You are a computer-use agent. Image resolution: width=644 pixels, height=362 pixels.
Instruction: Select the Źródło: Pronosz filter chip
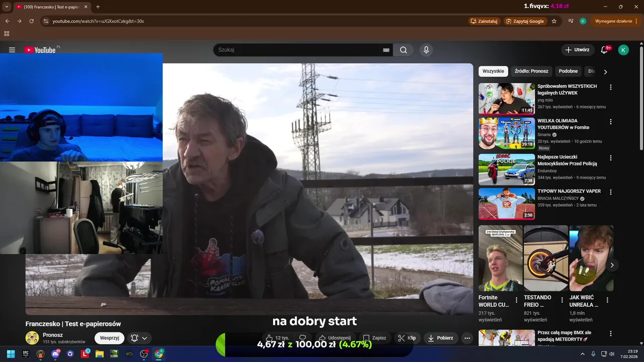pos(531,71)
